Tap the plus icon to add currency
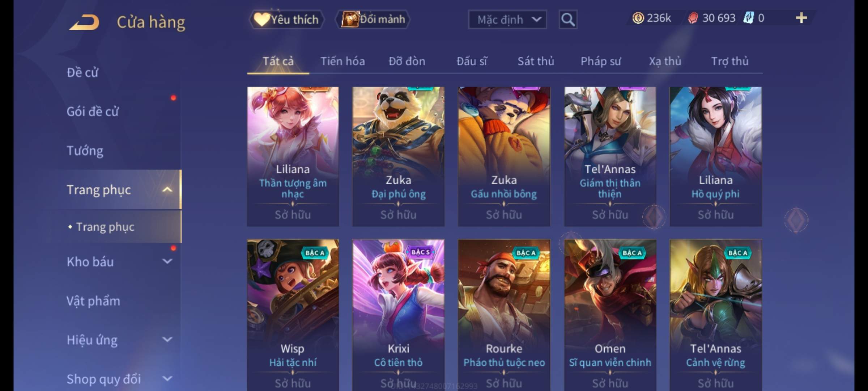This screenshot has width=868, height=391. [x=801, y=18]
